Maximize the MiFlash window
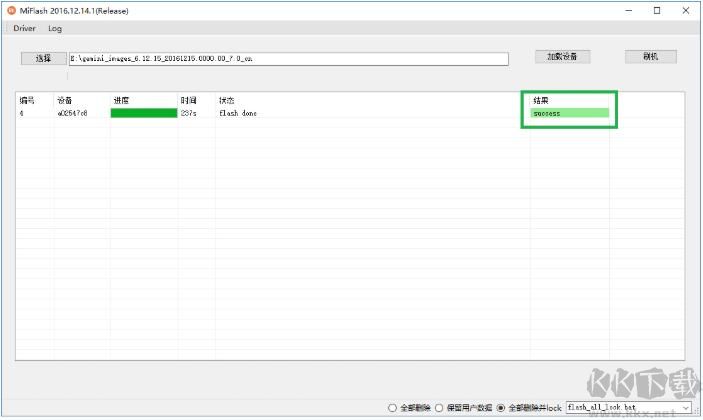This screenshot has height=420, width=703. pyautogui.click(x=657, y=10)
